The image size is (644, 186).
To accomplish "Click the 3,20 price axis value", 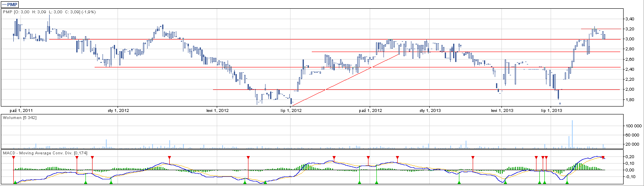I will coord(629,29).
